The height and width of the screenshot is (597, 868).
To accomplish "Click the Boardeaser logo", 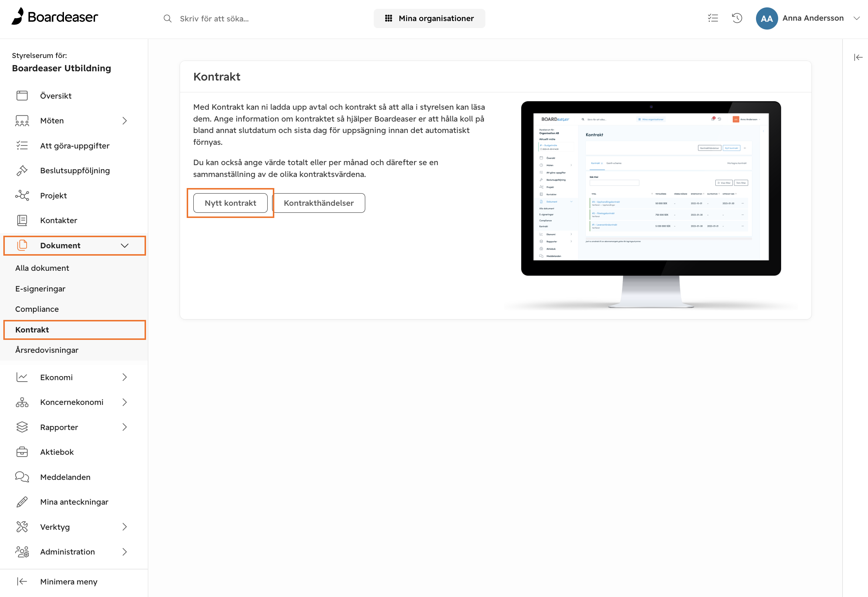I will [x=55, y=17].
